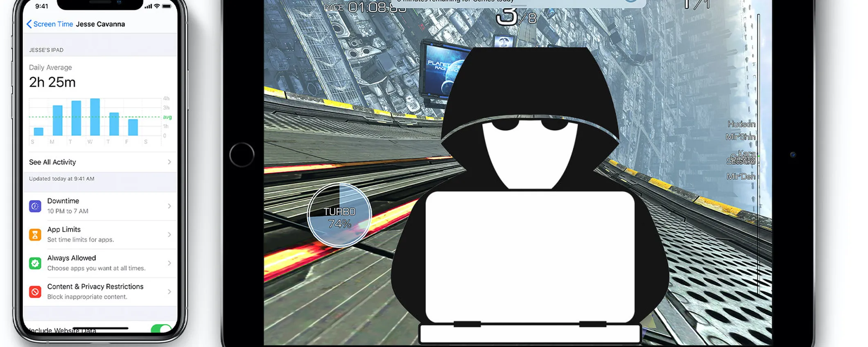The width and height of the screenshot is (868, 347).
Task: Click the 10 PM to 7 AM text
Action: (x=68, y=211)
